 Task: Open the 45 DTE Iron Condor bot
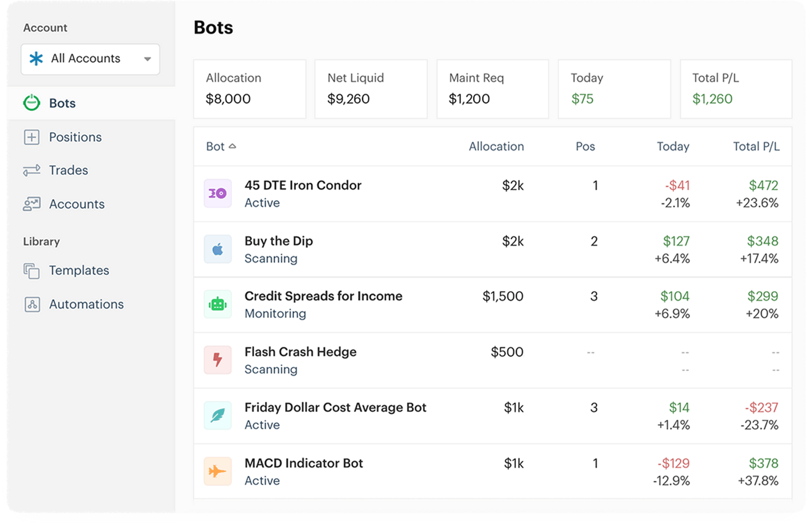[x=302, y=185]
